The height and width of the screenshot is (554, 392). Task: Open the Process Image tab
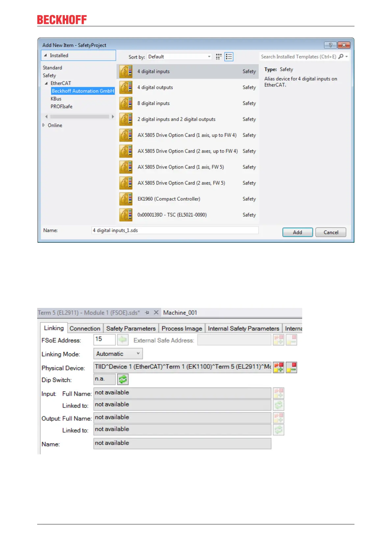click(x=182, y=328)
